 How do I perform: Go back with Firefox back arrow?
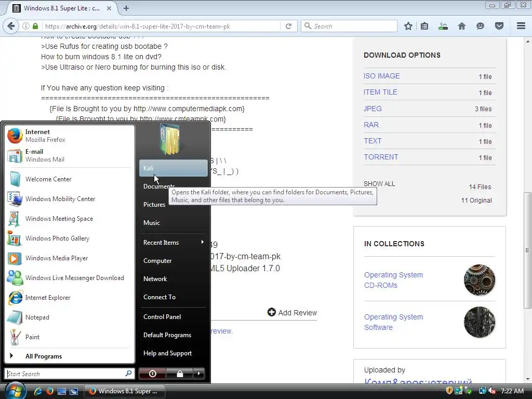pyautogui.click(x=11, y=26)
